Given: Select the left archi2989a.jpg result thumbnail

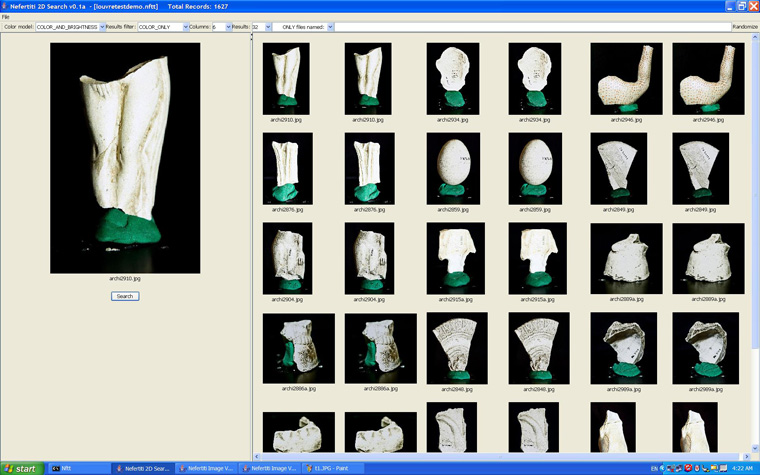Looking at the screenshot, I should pos(624,348).
